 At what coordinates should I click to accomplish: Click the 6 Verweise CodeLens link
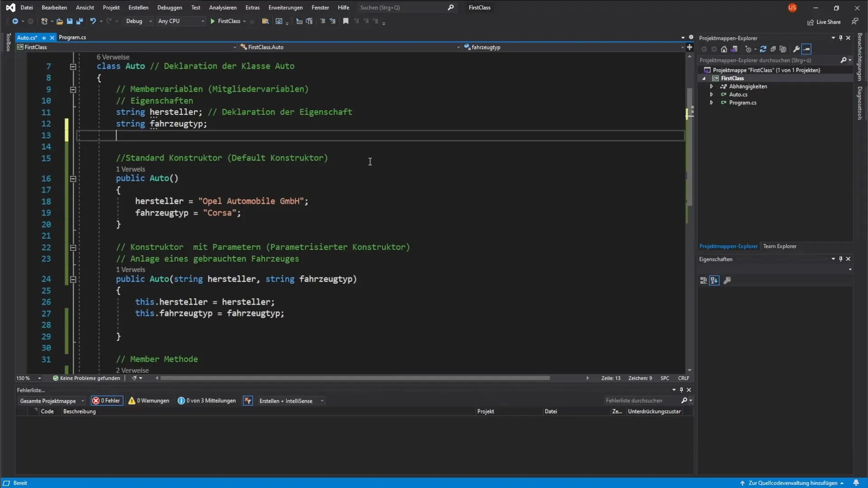tap(113, 57)
